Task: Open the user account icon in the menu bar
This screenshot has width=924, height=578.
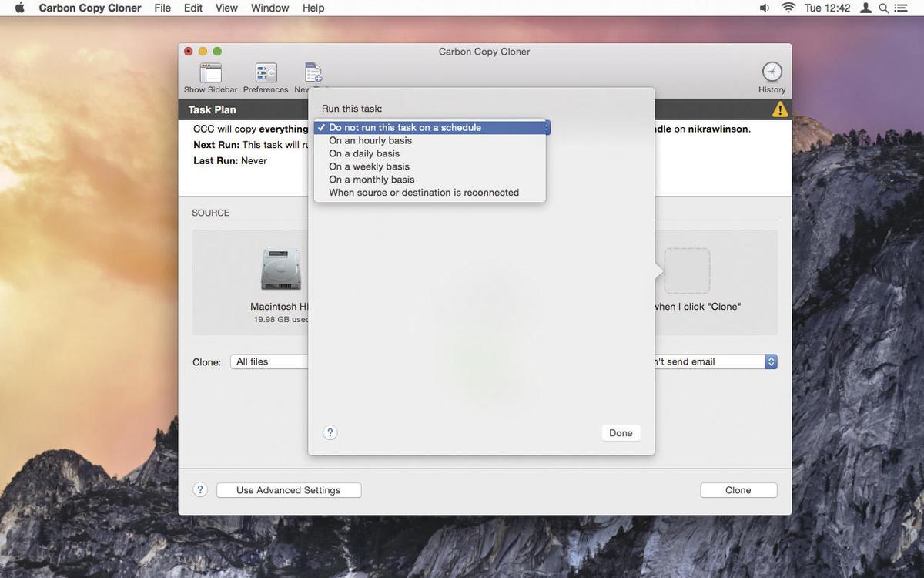Action: tap(866, 8)
